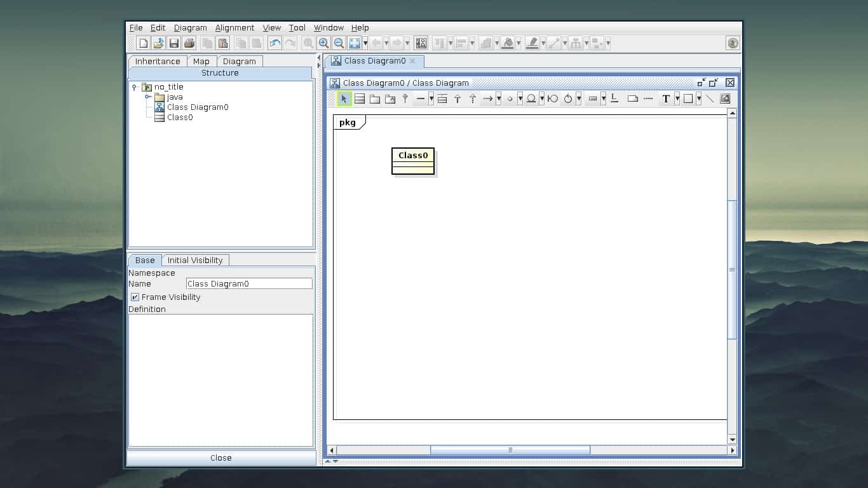Image resolution: width=868 pixels, height=488 pixels.
Task: Select Class Diagram0 in the structure tree
Action: pyautogui.click(x=198, y=107)
